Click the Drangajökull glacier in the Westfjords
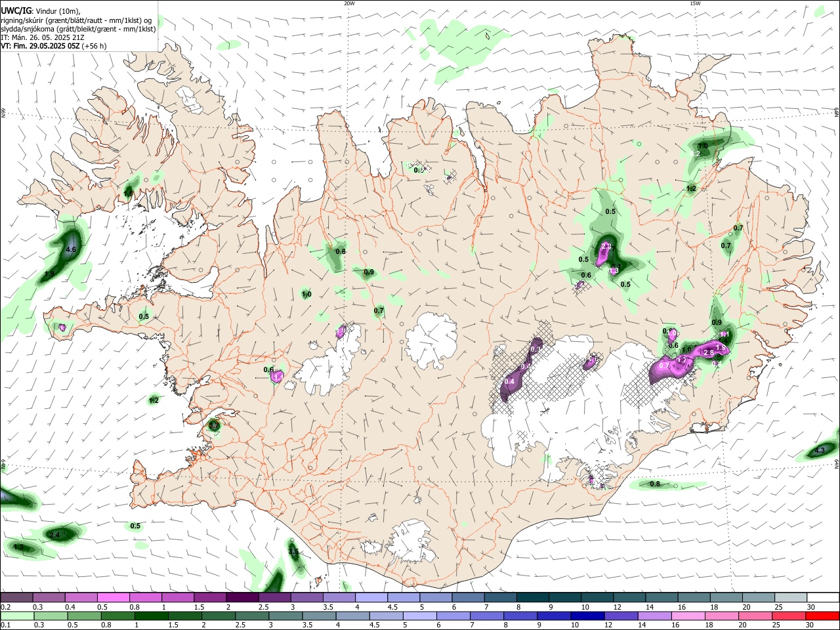840x630 pixels. point(191,100)
